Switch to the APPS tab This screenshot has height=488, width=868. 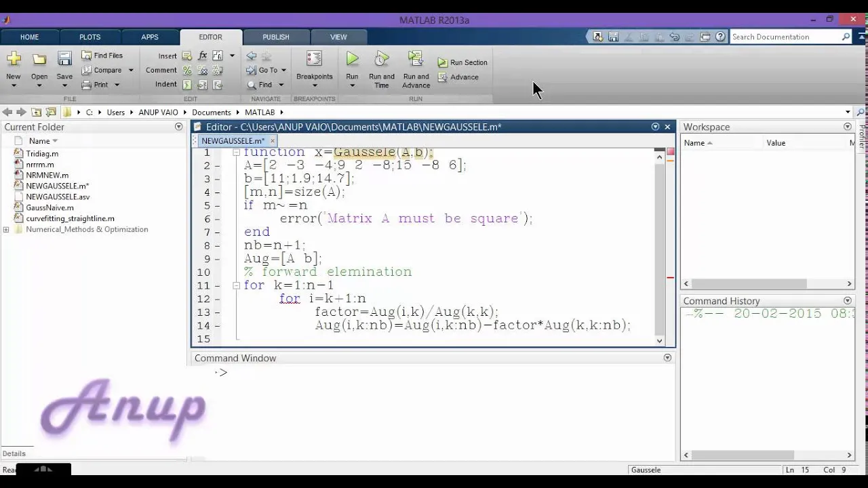[150, 37]
